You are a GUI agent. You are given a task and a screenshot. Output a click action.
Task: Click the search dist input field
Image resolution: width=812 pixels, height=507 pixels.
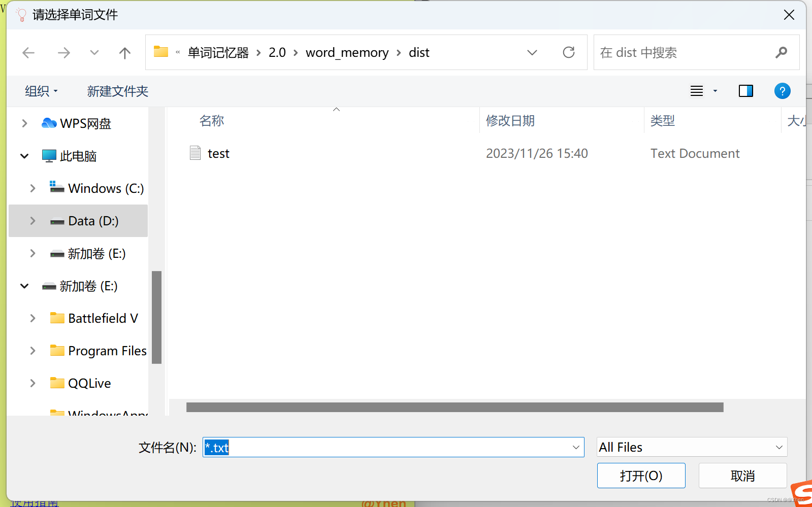coord(684,53)
